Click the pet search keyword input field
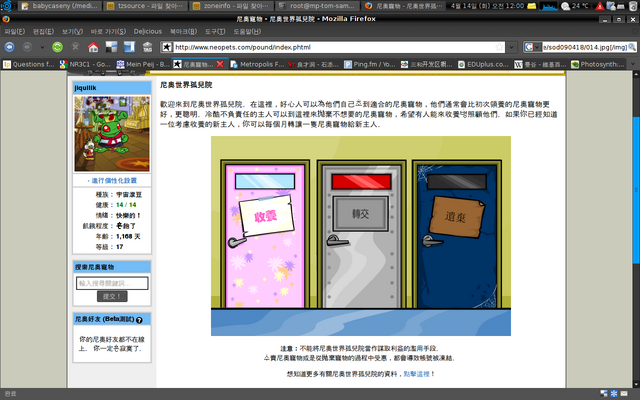 pyautogui.click(x=112, y=283)
